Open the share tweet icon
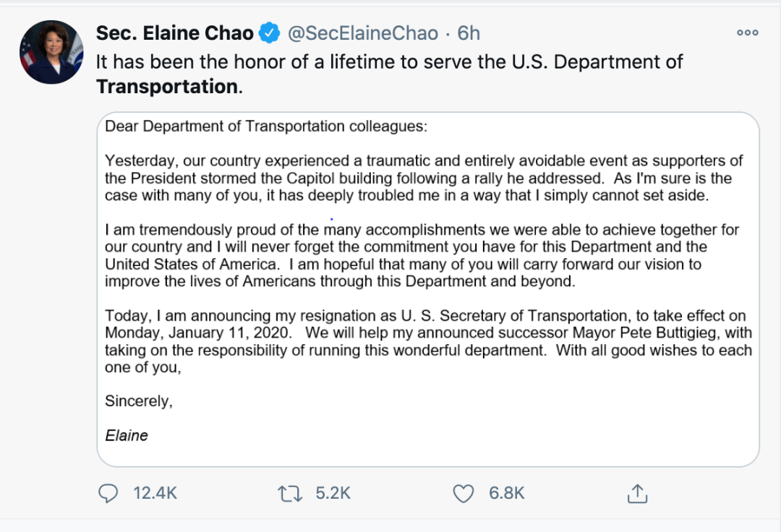 637,493
